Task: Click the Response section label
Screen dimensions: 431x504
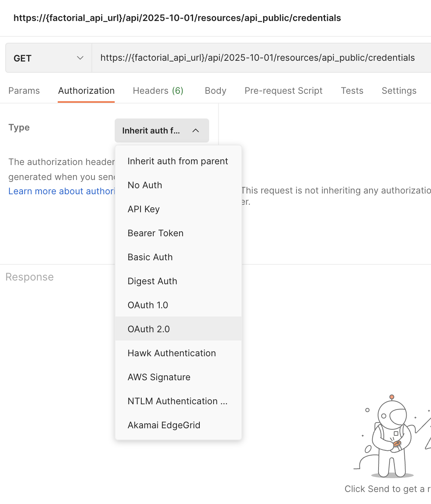Action: click(30, 277)
